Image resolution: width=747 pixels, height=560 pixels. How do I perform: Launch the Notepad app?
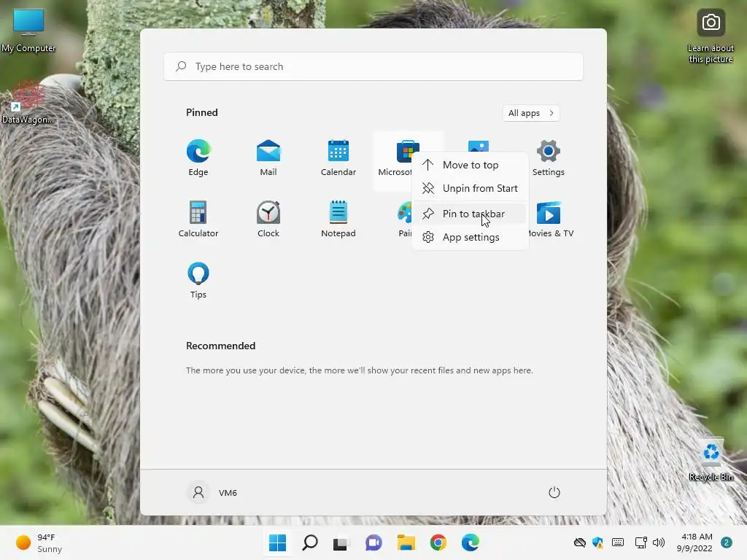point(338,219)
